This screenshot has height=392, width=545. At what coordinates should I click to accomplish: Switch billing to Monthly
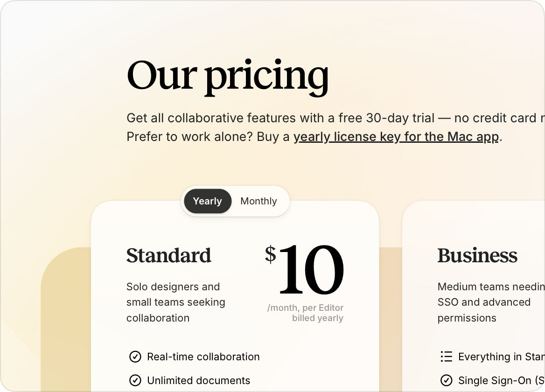(x=259, y=201)
